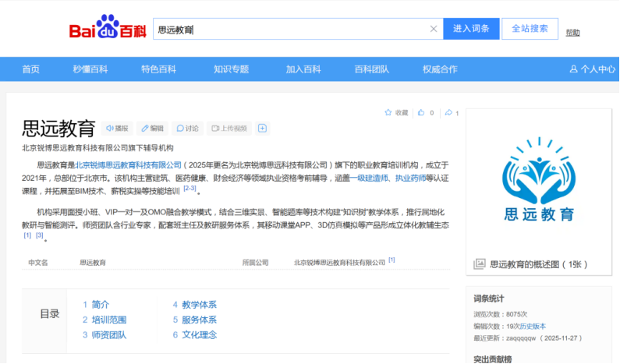This screenshot has height=364, width=620.
Task: Click the 全站搜索 button
Action: click(x=530, y=29)
